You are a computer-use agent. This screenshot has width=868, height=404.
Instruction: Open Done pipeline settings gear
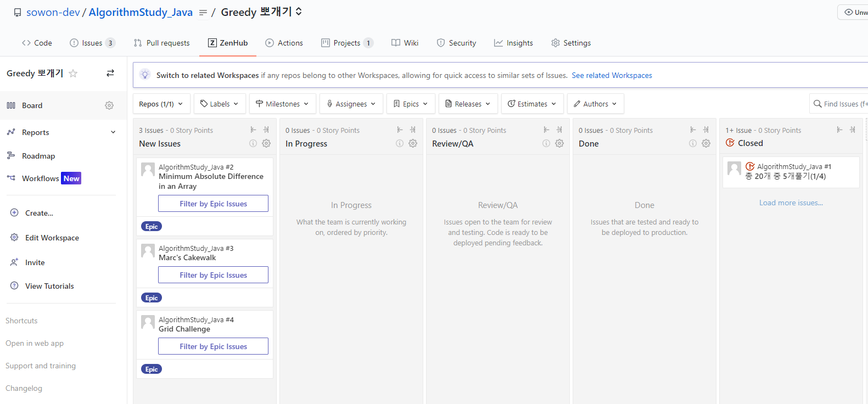click(x=706, y=143)
